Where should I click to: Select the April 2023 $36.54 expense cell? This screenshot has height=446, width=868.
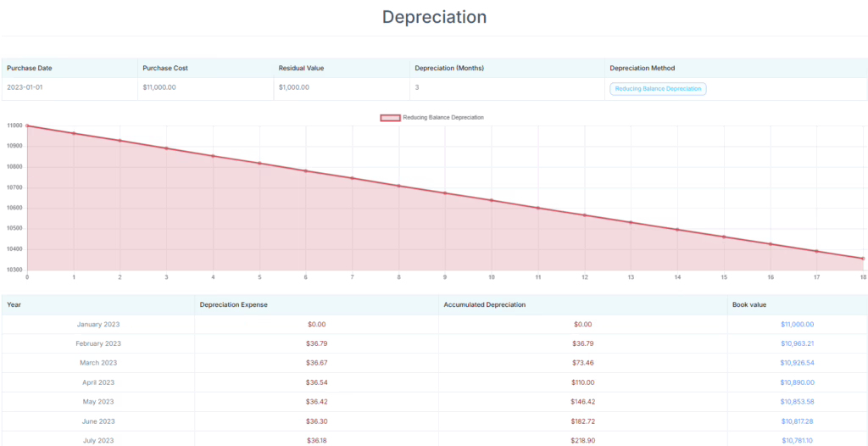point(317,382)
